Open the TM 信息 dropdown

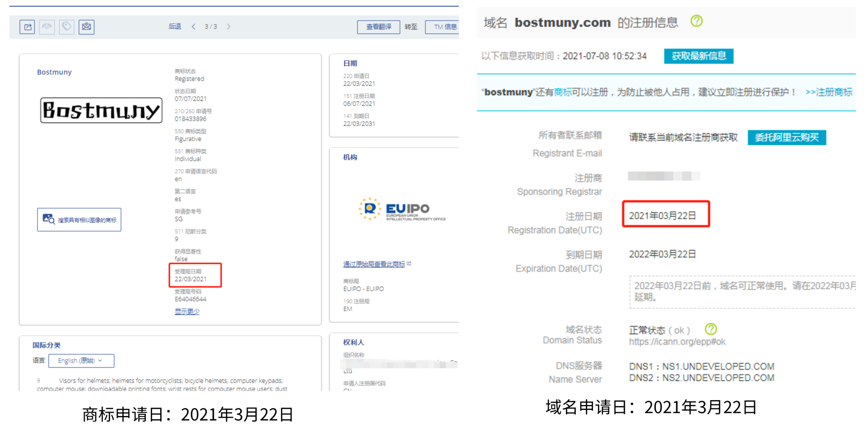pos(442,27)
